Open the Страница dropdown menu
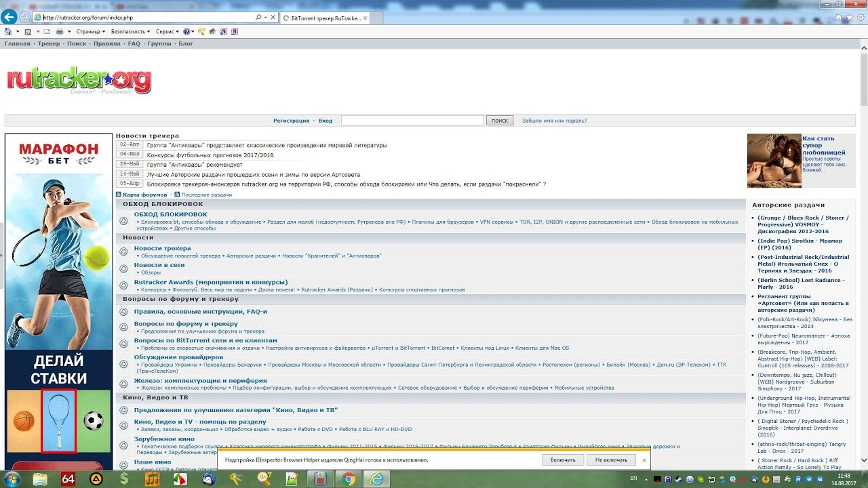The width and height of the screenshot is (868, 488). coord(91,32)
